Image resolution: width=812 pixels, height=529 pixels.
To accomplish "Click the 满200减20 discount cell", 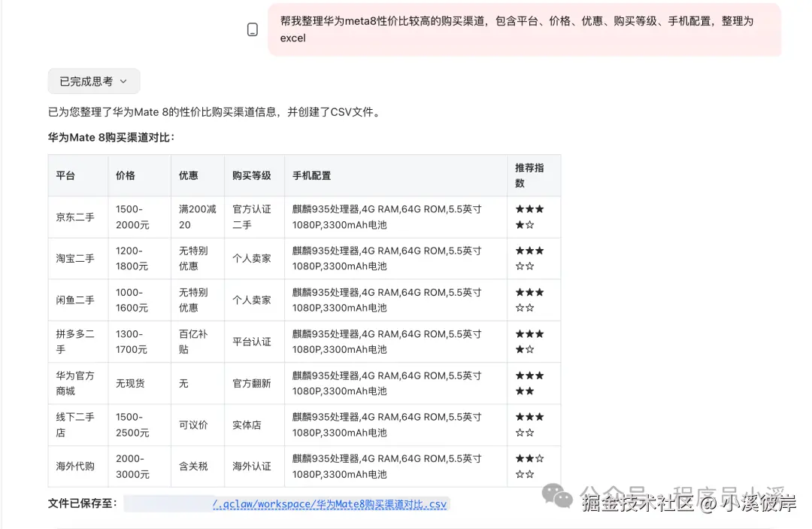I will (198, 217).
